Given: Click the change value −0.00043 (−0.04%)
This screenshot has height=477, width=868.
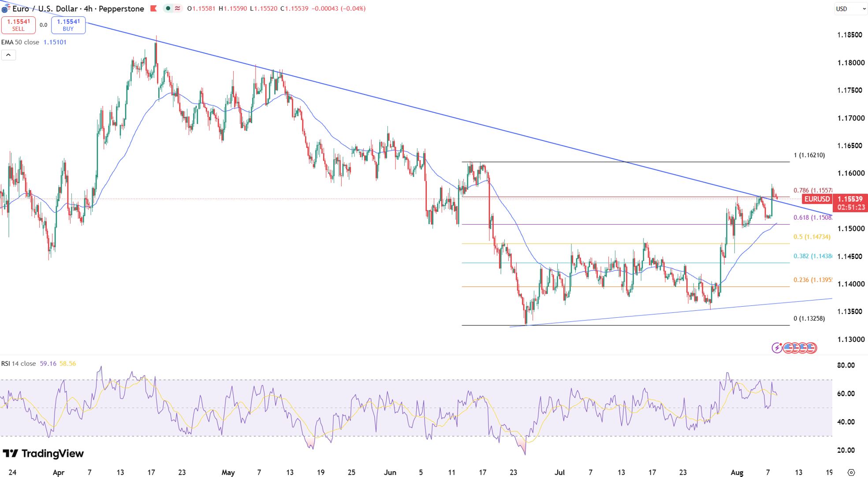Looking at the screenshot, I should 339,8.
